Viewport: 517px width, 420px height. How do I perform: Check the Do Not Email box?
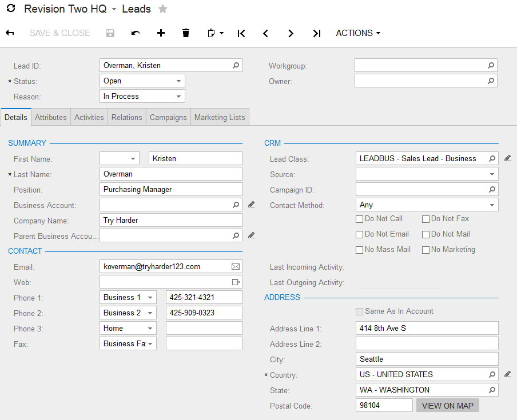point(359,234)
